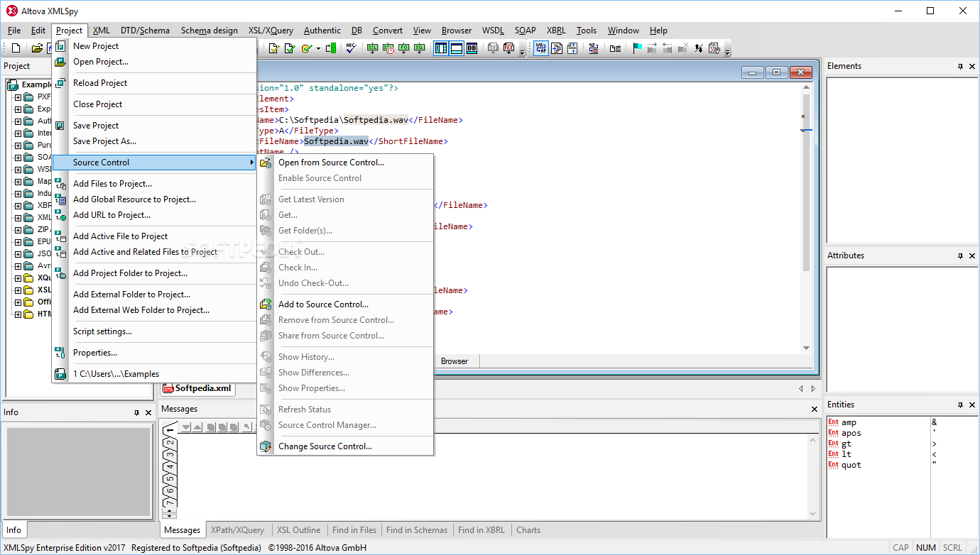Click the FILE toolbar icon
This screenshot has width=980, height=555.
[509, 48]
